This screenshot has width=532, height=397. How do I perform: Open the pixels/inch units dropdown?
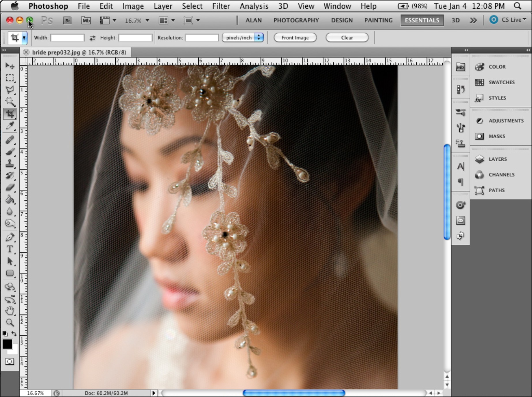point(243,37)
